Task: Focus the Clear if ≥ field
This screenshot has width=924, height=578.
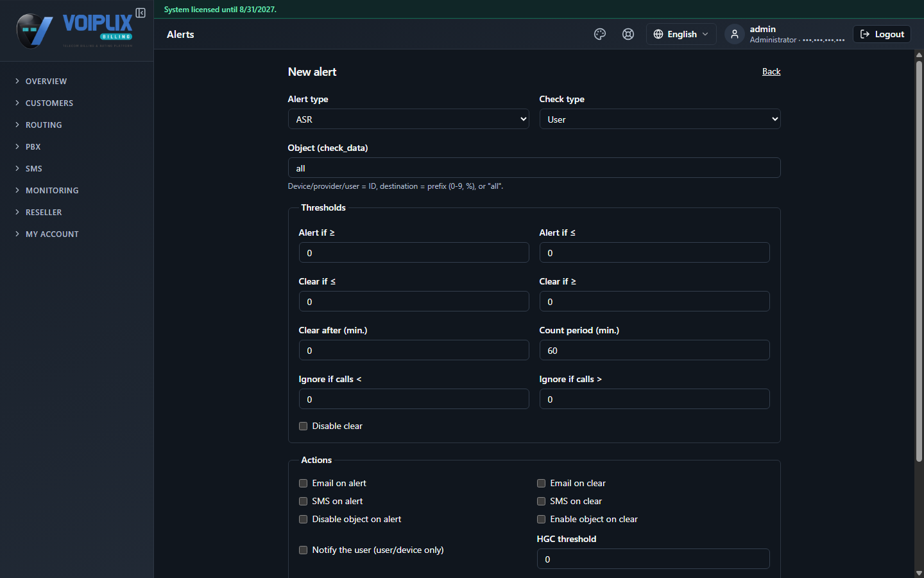Action: pyautogui.click(x=654, y=301)
